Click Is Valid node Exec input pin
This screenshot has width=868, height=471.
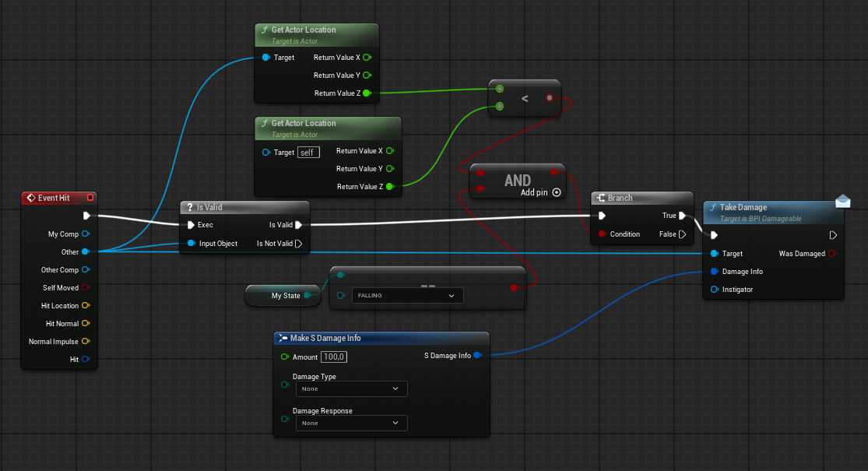(x=191, y=225)
